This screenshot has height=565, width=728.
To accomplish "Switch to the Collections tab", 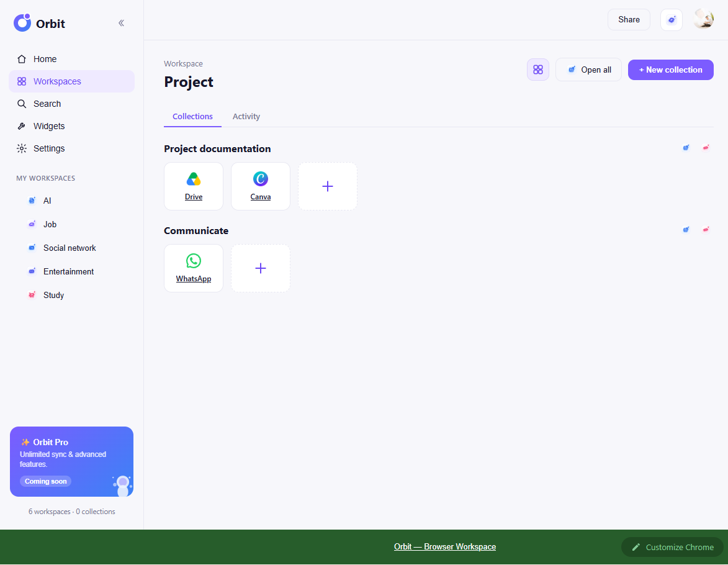I will (x=192, y=117).
